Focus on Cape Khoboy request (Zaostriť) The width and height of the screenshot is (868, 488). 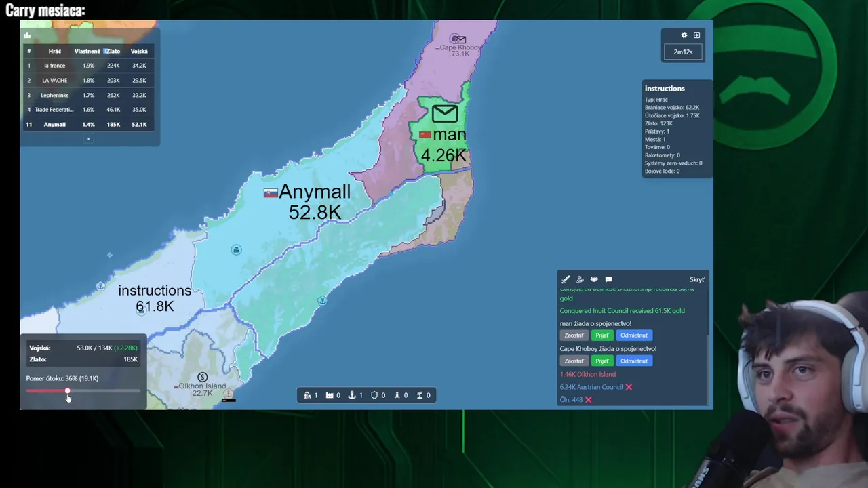point(574,361)
